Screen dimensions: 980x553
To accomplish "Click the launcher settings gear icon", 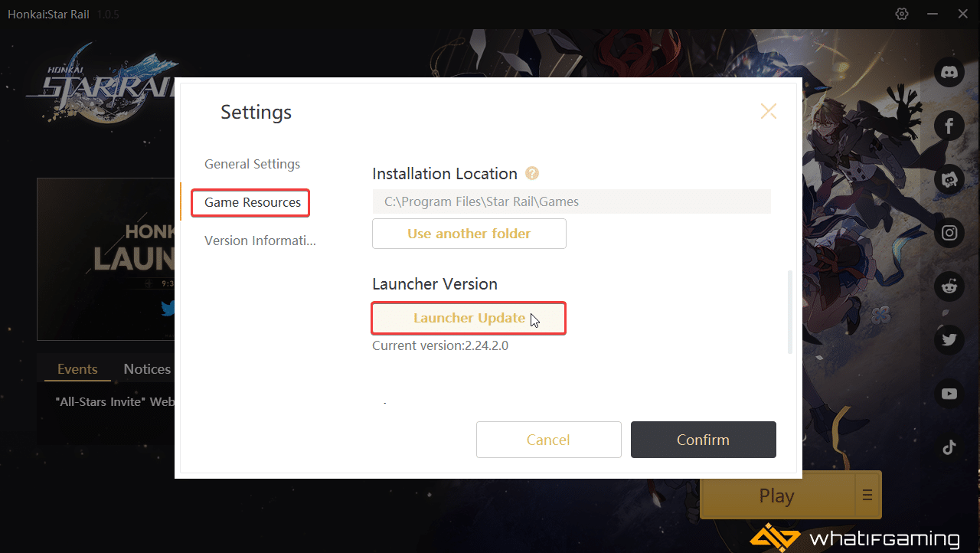I will point(902,14).
